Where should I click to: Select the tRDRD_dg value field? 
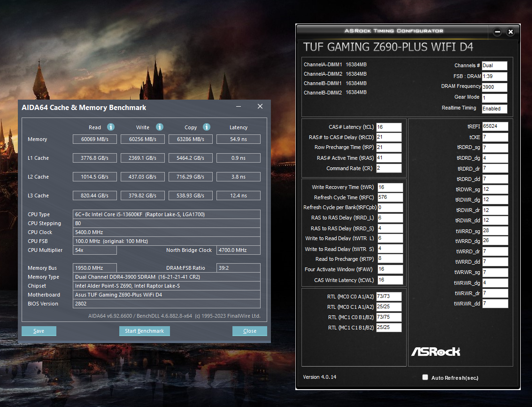click(495, 158)
